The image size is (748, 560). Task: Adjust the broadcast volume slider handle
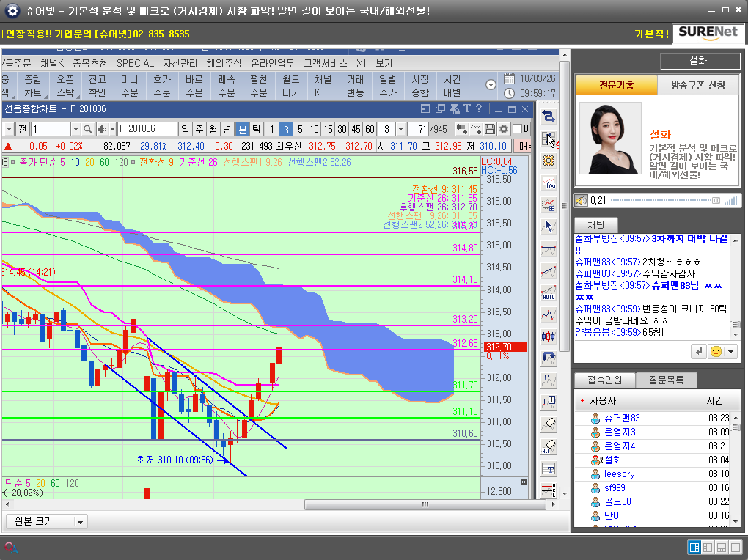coord(716,200)
